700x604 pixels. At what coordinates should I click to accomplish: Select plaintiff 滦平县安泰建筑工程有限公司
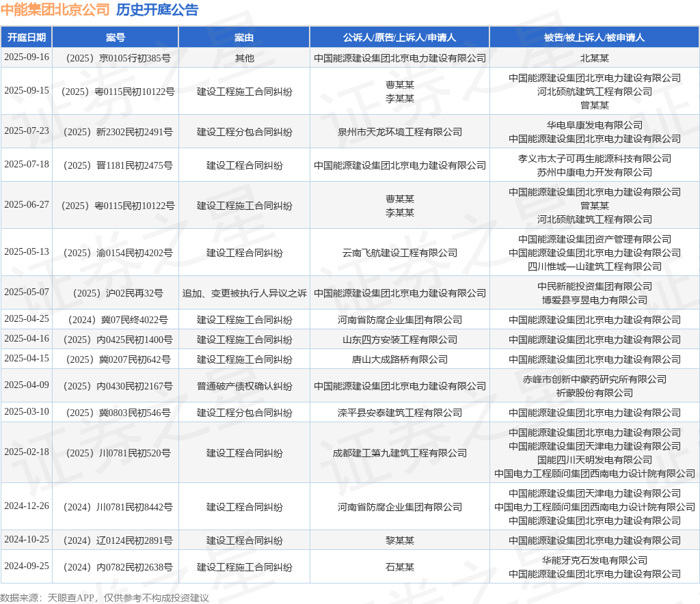tap(400, 413)
